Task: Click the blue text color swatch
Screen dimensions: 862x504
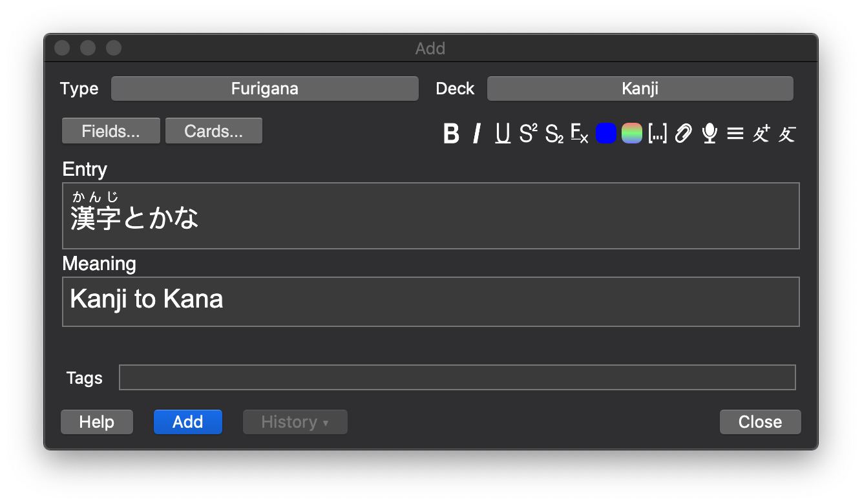Action: point(605,134)
